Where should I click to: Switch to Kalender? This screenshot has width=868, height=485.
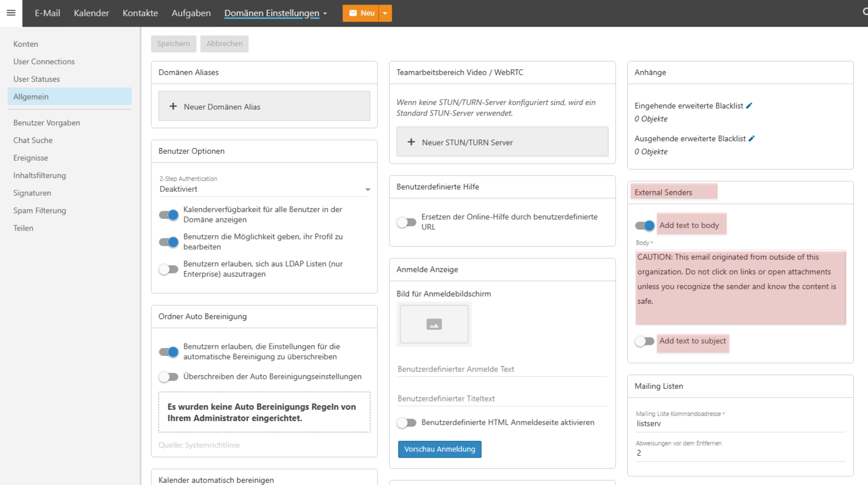tap(91, 13)
